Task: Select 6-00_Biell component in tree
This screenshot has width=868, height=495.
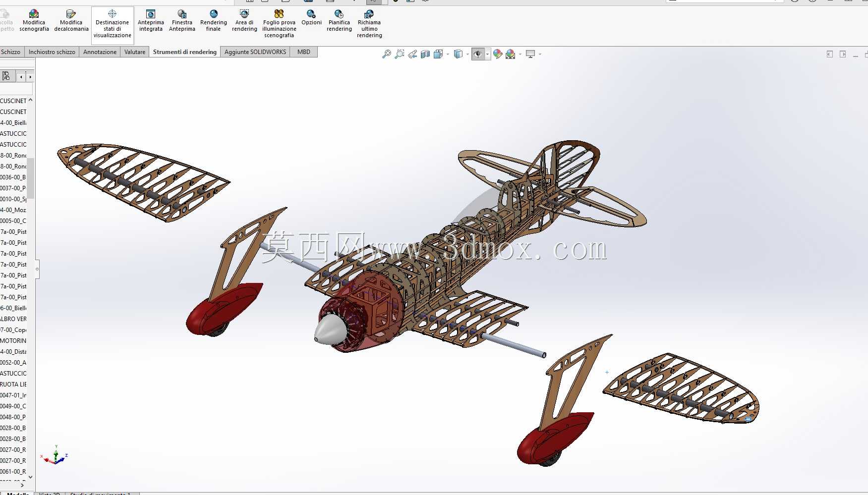Action: [x=13, y=308]
